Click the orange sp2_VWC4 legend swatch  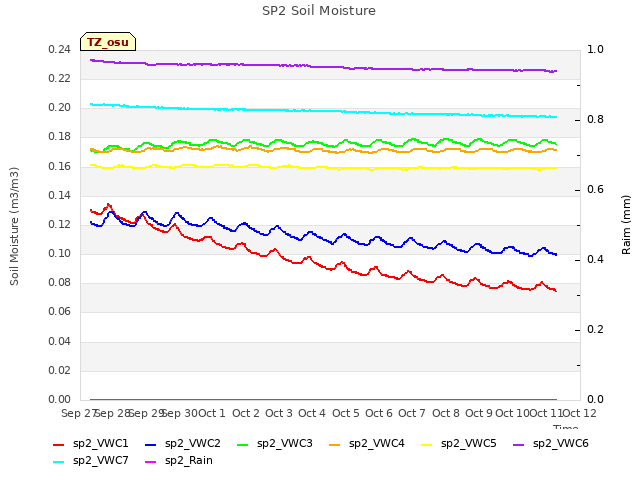335,444
